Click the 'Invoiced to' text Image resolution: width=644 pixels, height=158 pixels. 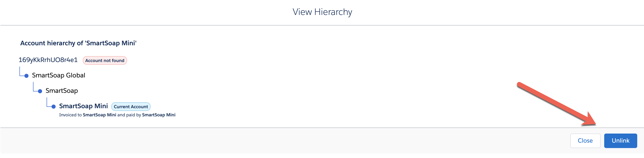70,115
